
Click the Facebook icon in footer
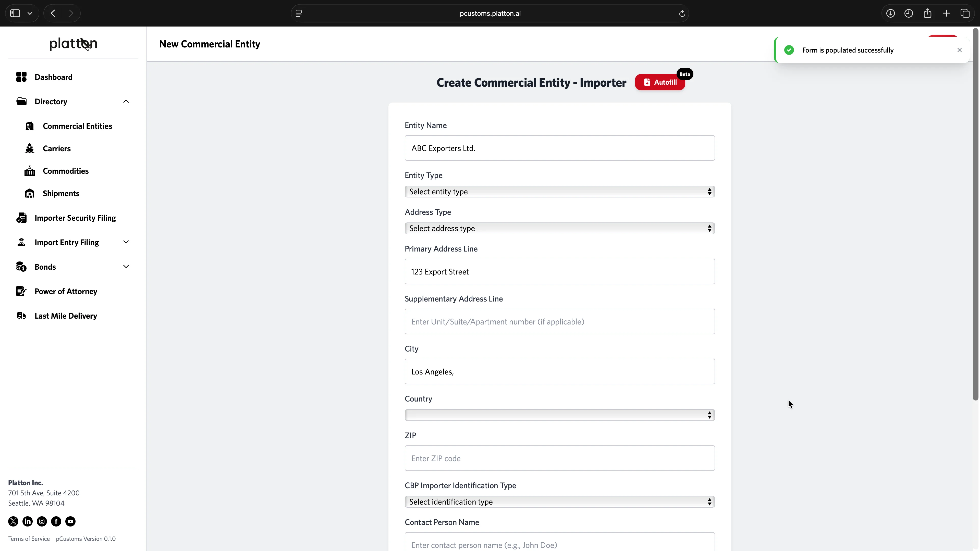(x=56, y=521)
